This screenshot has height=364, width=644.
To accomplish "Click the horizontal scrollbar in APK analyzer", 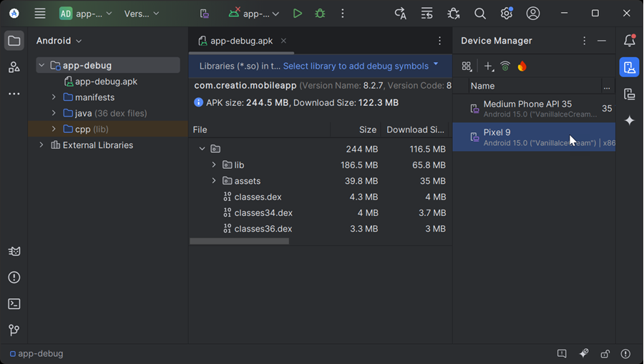I will tap(240, 241).
